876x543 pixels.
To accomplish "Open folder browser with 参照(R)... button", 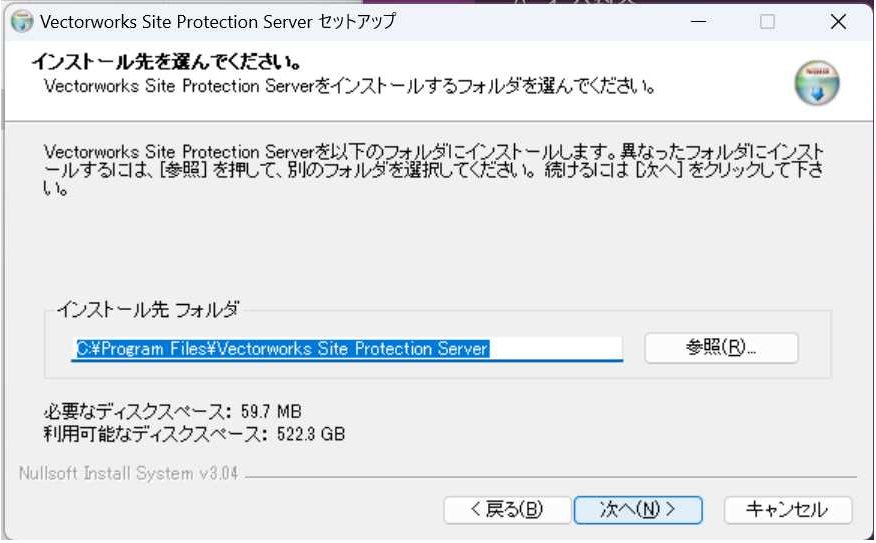I will (721, 348).
